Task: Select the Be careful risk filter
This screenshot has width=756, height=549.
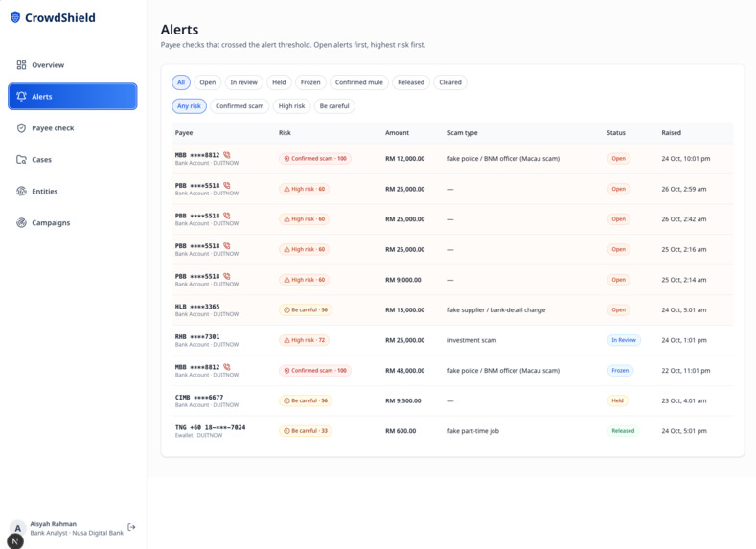Action: [x=334, y=106]
